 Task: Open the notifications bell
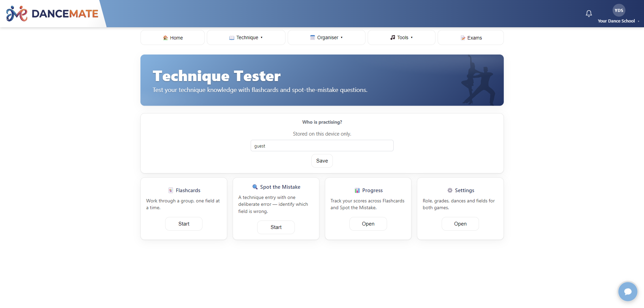pos(589,14)
